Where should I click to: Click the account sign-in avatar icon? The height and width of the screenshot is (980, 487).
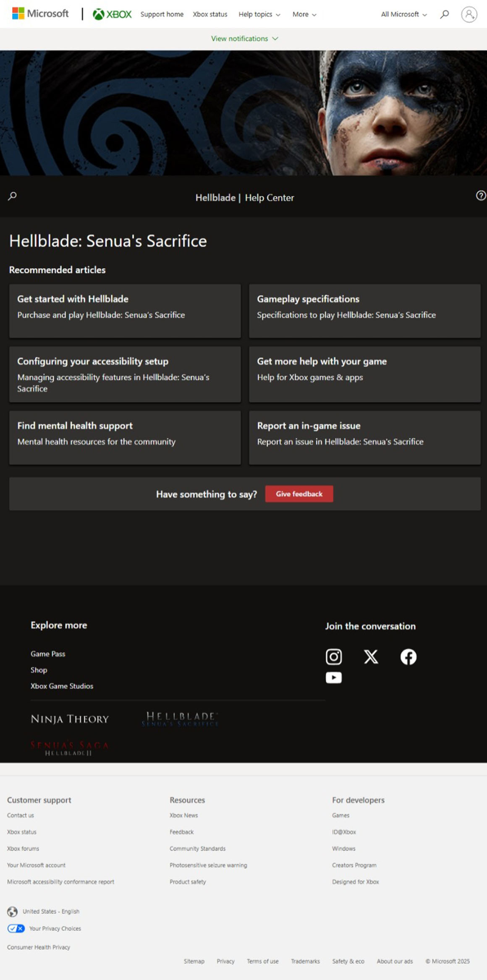tap(469, 14)
